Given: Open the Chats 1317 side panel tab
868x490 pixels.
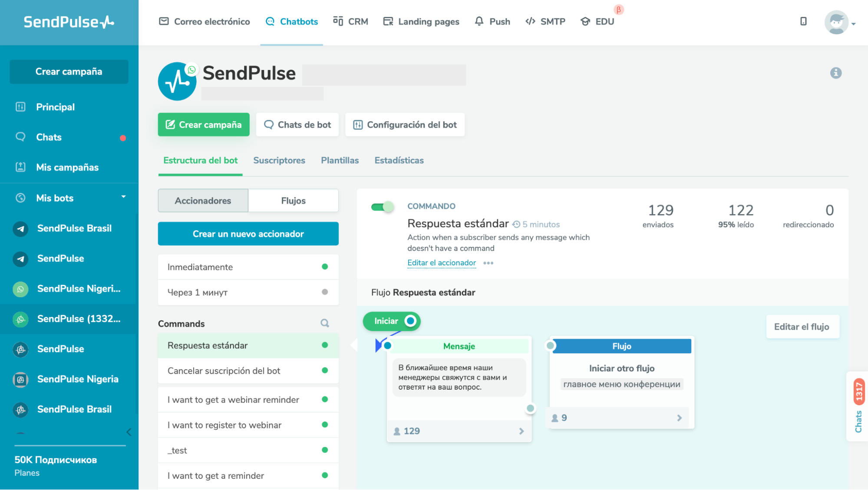Looking at the screenshot, I should point(858,406).
